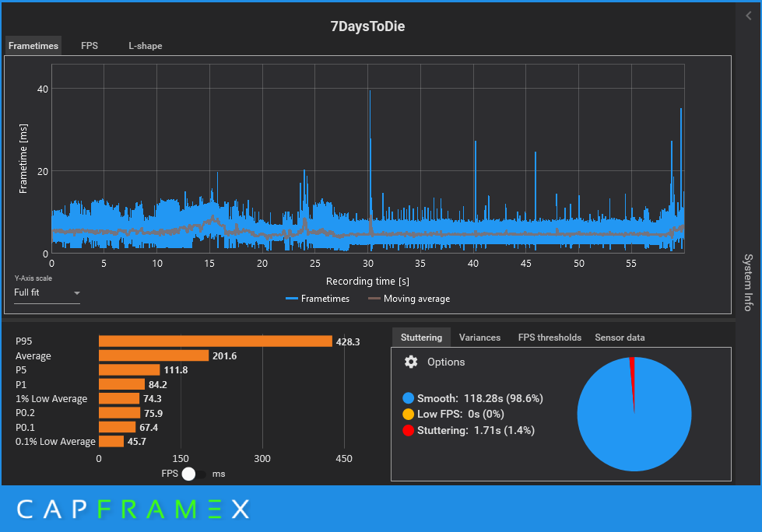Click the P5 orange bar
The image size is (762, 532).
[129, 370]
